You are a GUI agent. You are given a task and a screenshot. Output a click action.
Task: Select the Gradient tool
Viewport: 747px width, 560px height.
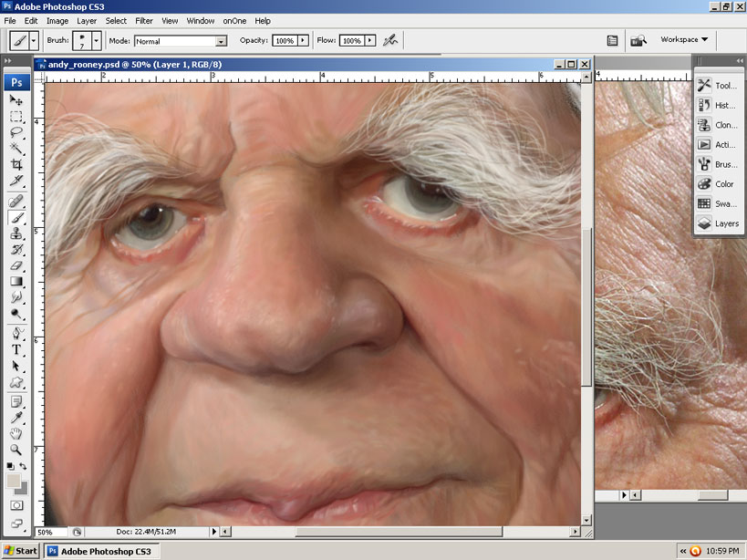coord(16,282)
